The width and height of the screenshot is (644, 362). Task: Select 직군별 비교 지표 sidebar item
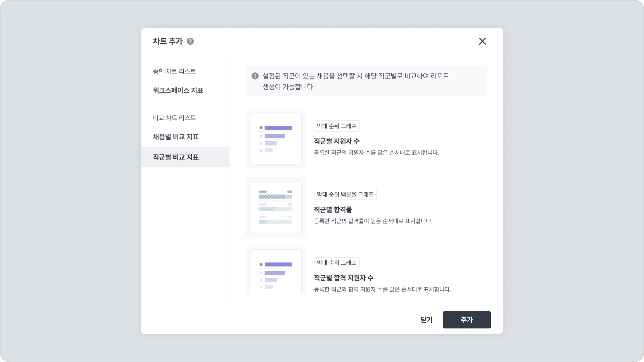(176, 157)
